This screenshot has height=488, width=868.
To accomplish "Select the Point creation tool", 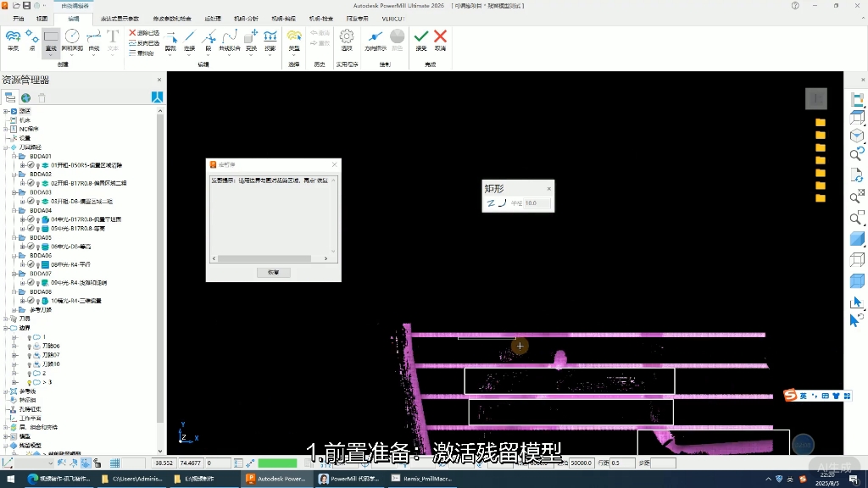I will [32, 41].
